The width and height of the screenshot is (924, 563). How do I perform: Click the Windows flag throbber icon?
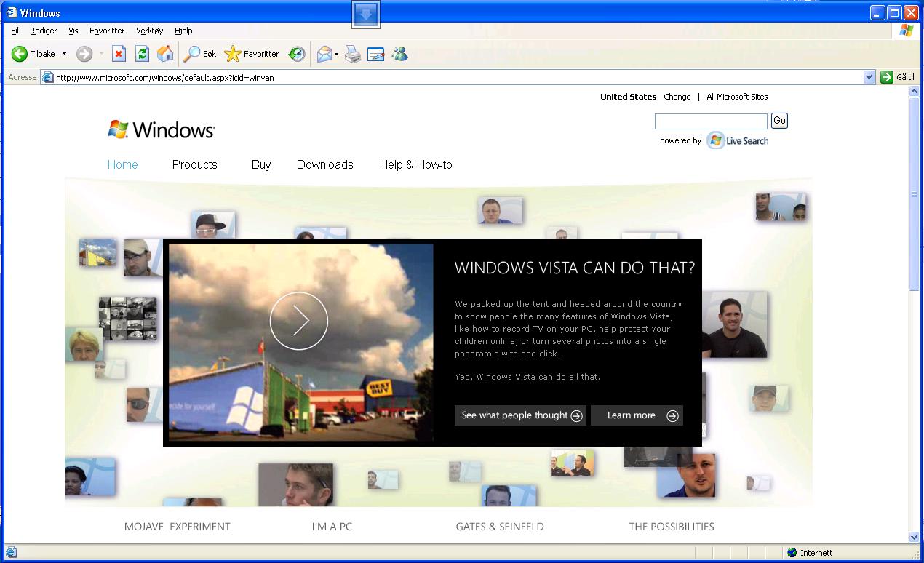tap(906, 31)
